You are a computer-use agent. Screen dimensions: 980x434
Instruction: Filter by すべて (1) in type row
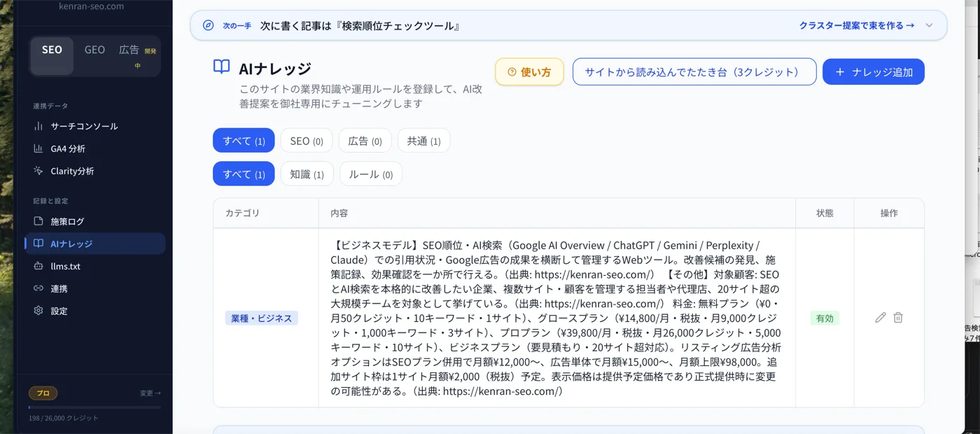pyautogui.click(x=244, y=174)
